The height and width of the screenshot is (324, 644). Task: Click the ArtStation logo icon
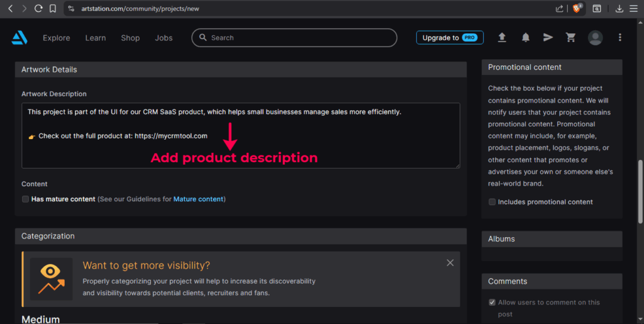click(x=19, y=38)
